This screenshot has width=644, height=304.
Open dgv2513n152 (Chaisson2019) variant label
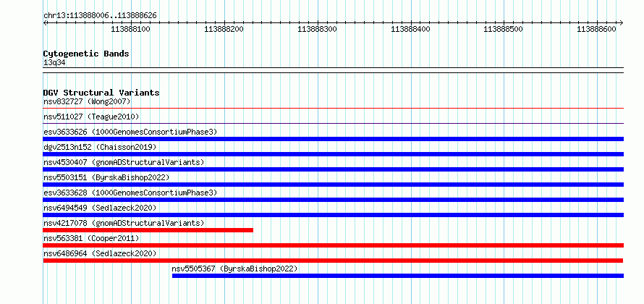coord(100,147)
